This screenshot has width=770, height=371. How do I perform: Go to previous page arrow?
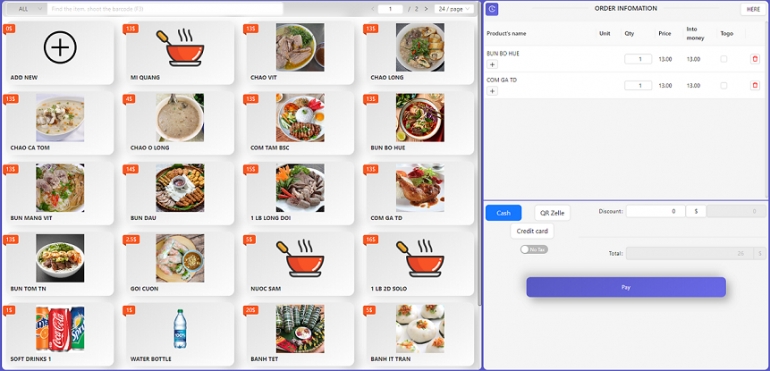[373, 9]
